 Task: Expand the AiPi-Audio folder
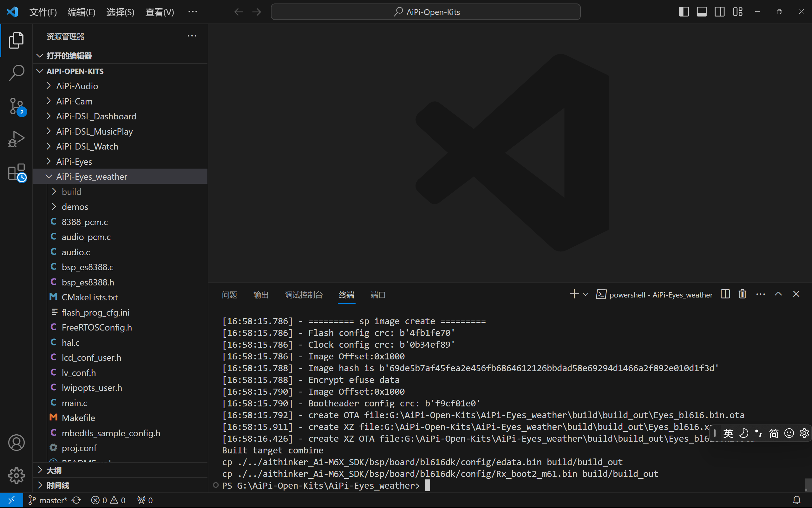point(120,86)
